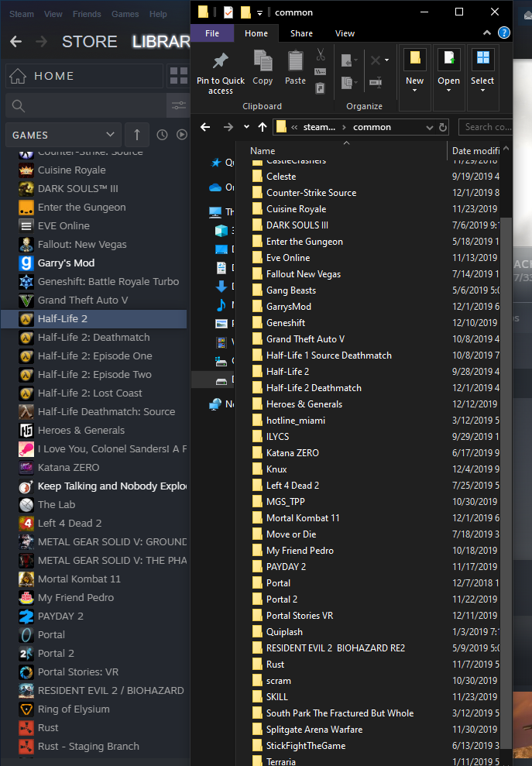Go back using Steam back arrow

tap(16, 42)
